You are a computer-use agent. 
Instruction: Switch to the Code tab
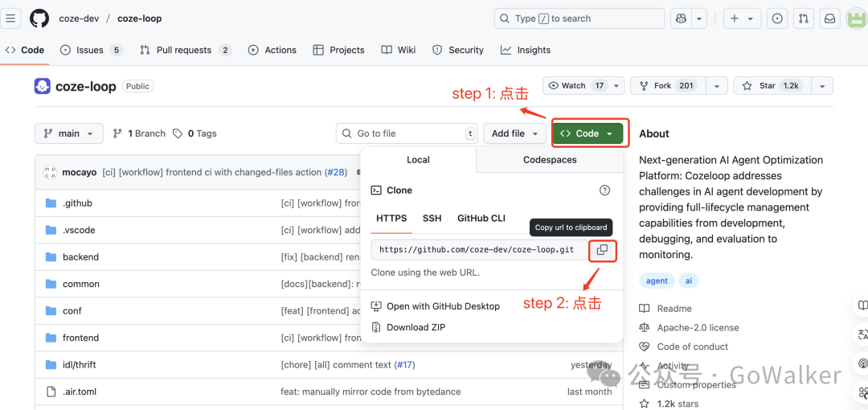point(25,50)
